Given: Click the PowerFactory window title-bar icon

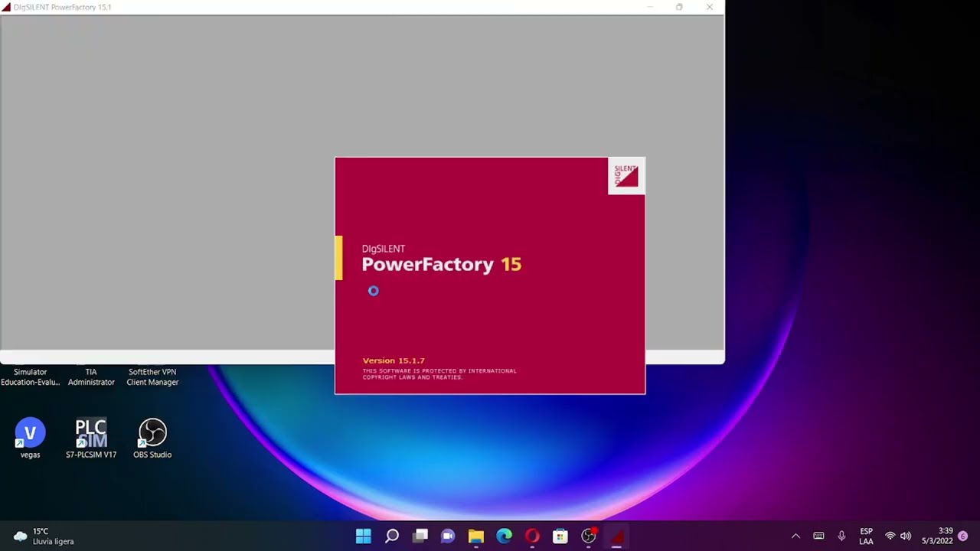Looking at the screenshot, I should pos(6,7).
